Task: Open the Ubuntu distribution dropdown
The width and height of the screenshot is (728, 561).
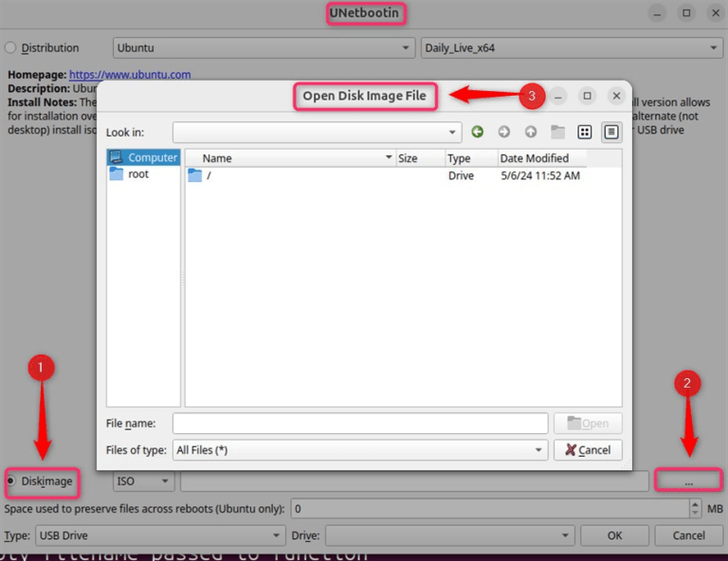Action: click(264, 47)
